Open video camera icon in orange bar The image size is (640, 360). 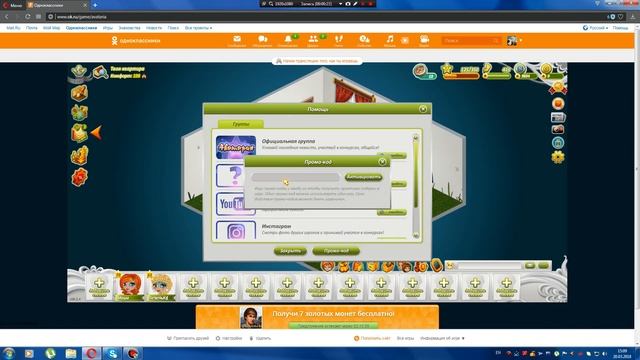click(424, 40)
